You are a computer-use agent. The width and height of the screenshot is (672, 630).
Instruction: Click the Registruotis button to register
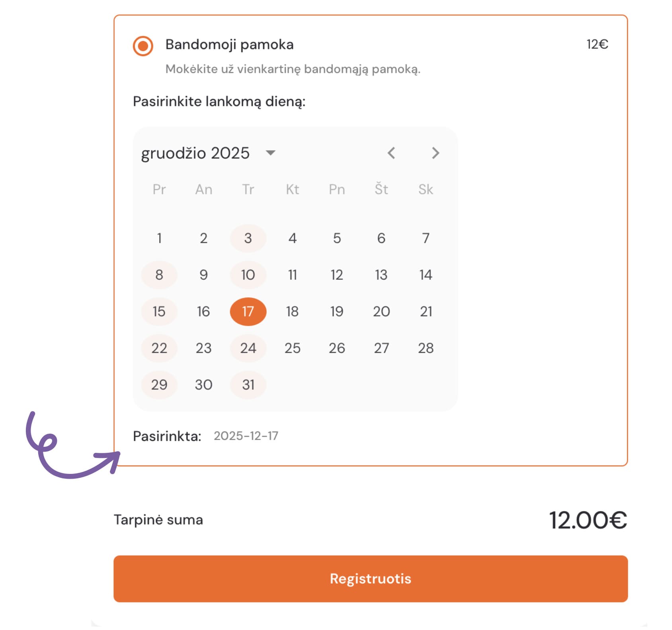370,579
